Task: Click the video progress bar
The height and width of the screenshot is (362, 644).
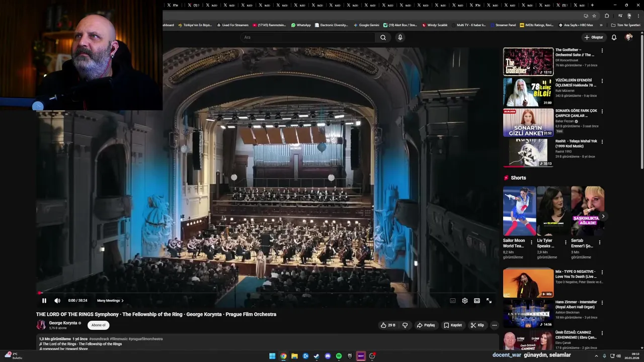Action: tap(267, 293)
